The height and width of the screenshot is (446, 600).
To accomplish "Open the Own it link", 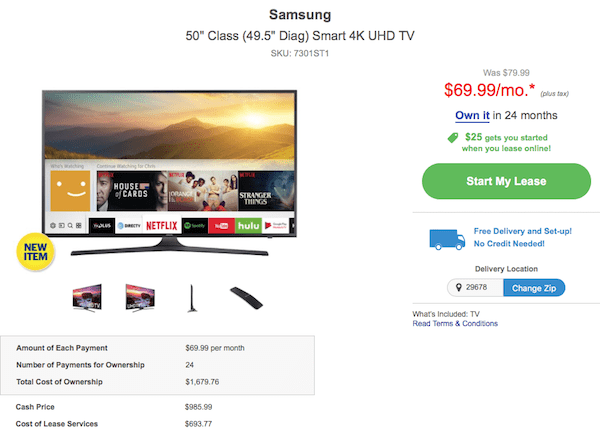I will (473, 115).
